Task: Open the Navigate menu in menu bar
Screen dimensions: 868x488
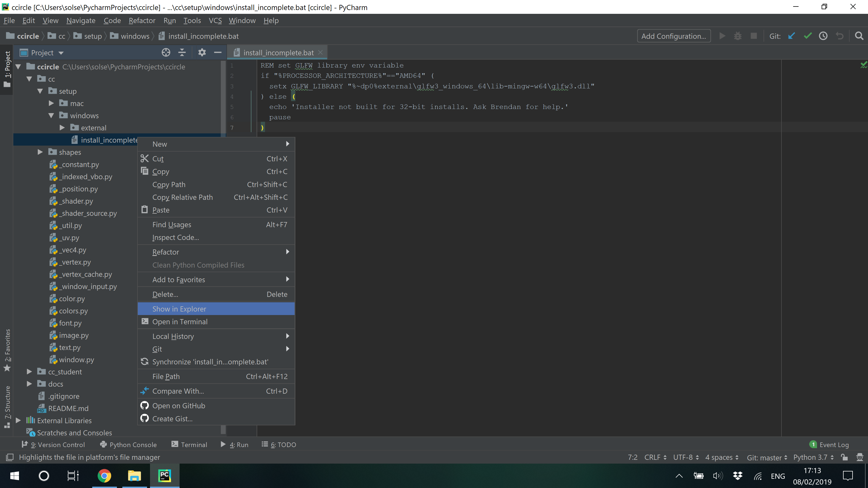Action: [x=81, y=21]
